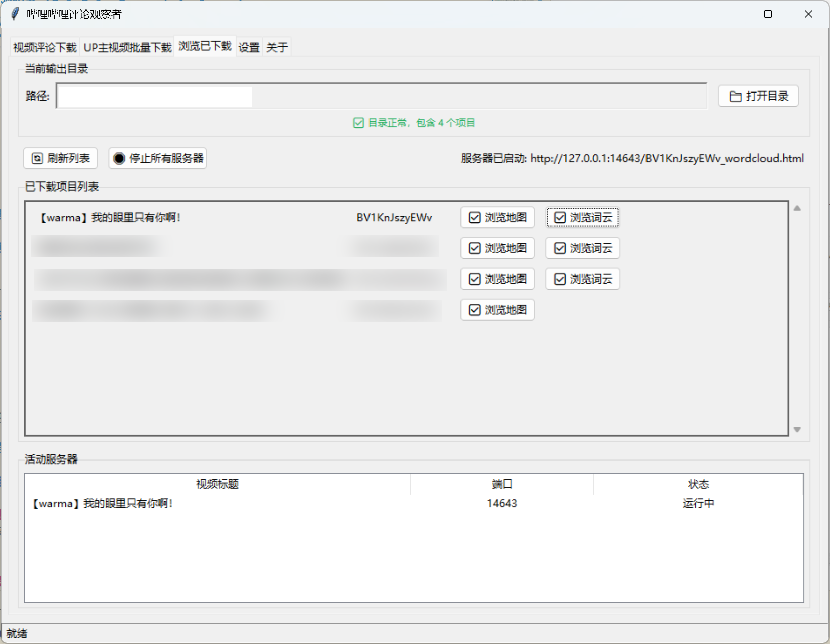Click 浏览地图 for the warma video row

[x=498, y=217]
